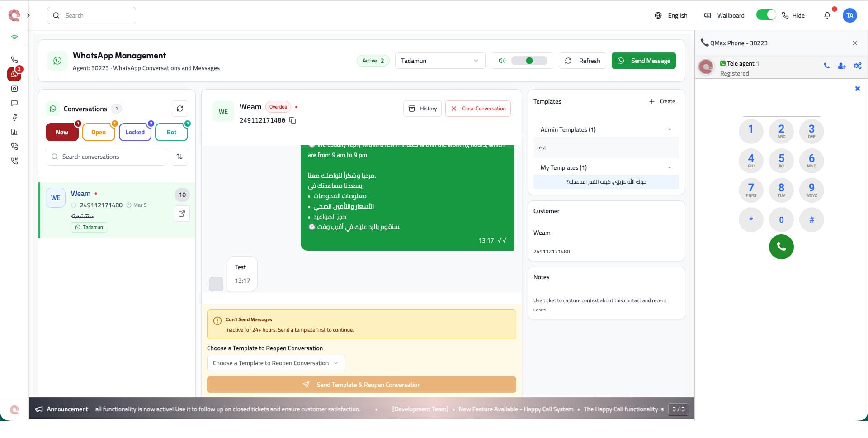
Task: Open the Facebook channel in the sidebar
Action: [14, 118]
